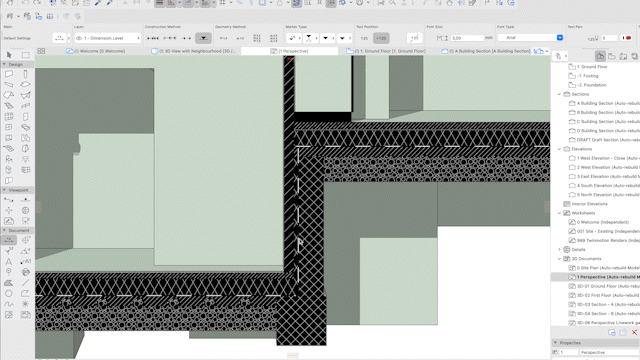Select the Text tool (letter A)

pos(9,261)
